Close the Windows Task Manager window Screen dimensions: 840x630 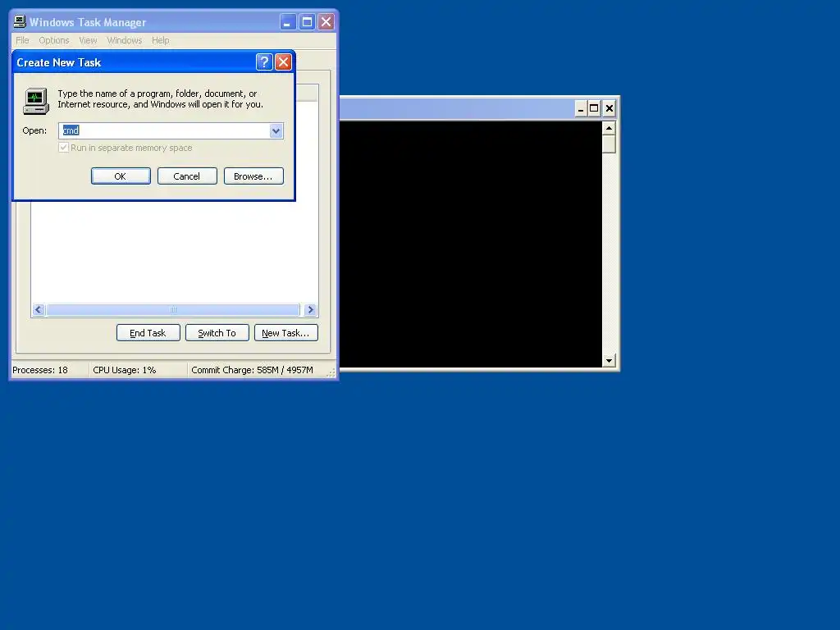click(326, 22)
